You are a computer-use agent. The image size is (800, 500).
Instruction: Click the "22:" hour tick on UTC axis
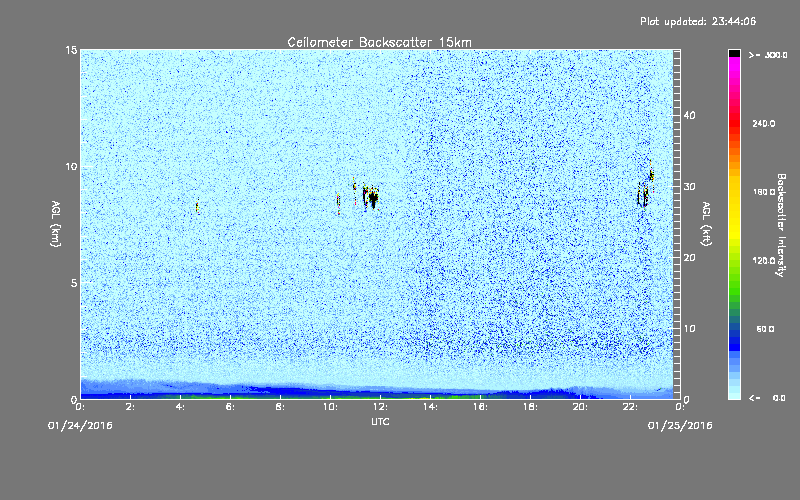[630, 407]
